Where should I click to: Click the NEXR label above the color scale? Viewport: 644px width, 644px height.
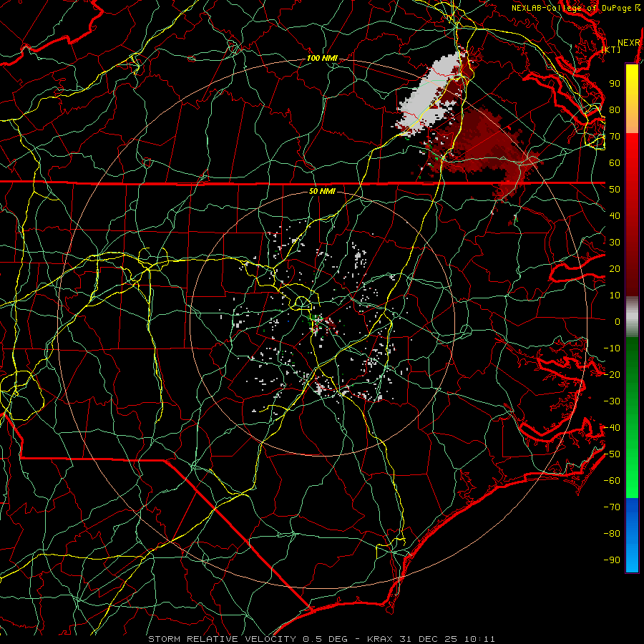pyautogui.click(x=628, y=43)
